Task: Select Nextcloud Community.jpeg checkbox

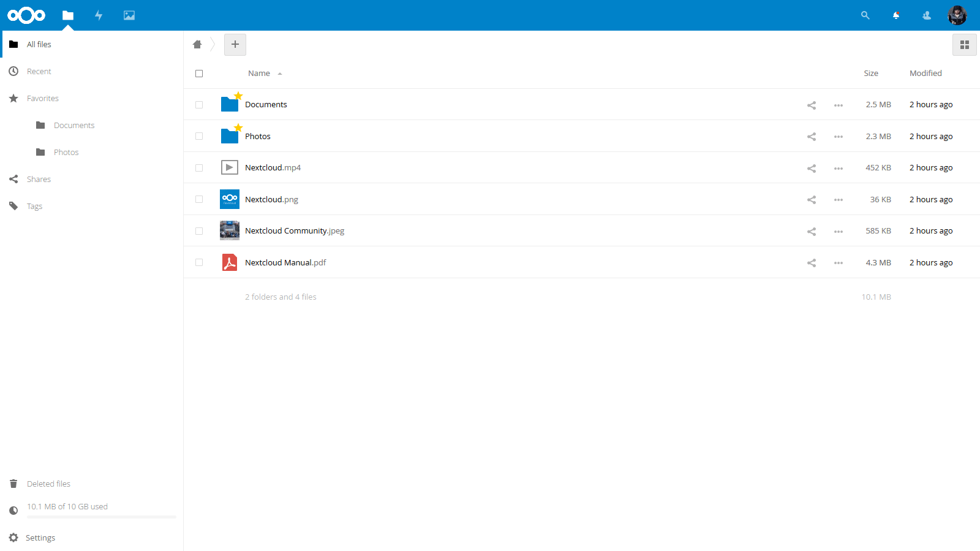Action: click(x=199, y=231)
